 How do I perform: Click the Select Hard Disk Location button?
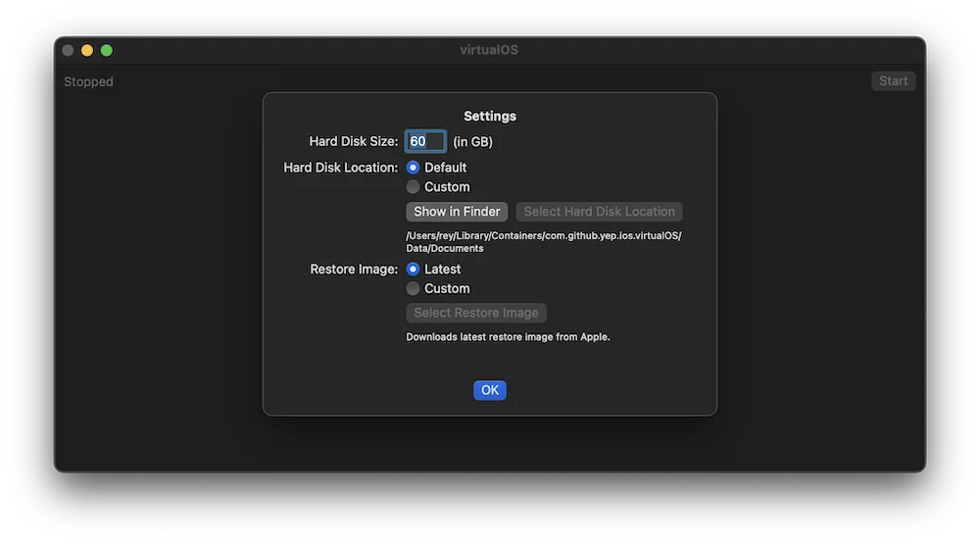[x=599, y=212]
